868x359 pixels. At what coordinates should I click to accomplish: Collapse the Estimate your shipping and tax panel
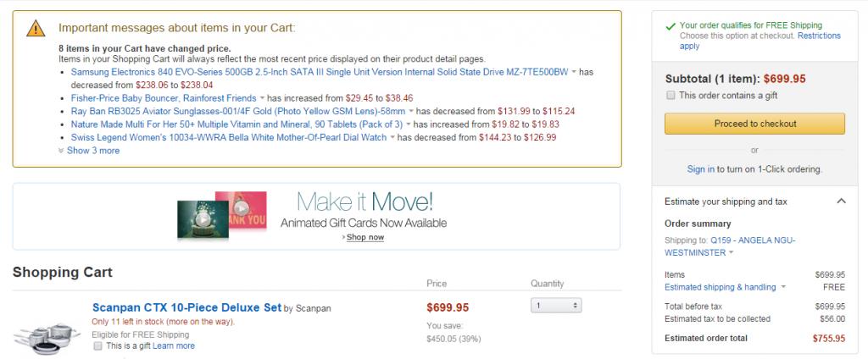tap(841, 202)
